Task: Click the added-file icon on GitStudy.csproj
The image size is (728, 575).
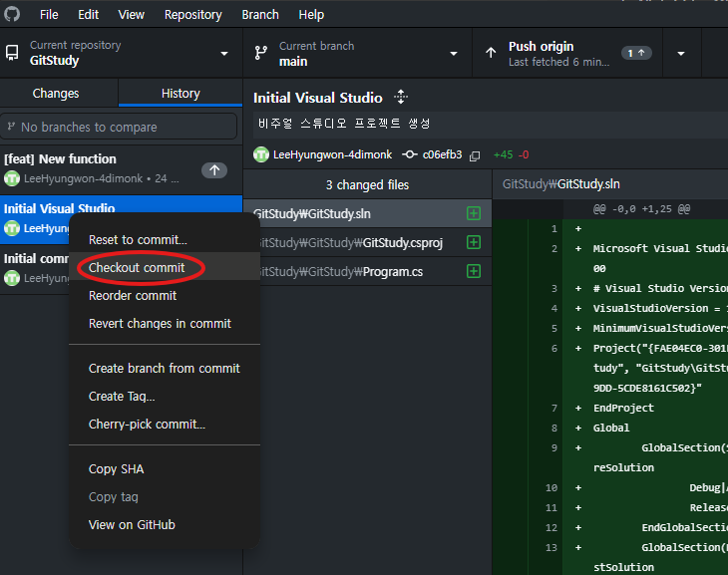Action: [474, 242]
